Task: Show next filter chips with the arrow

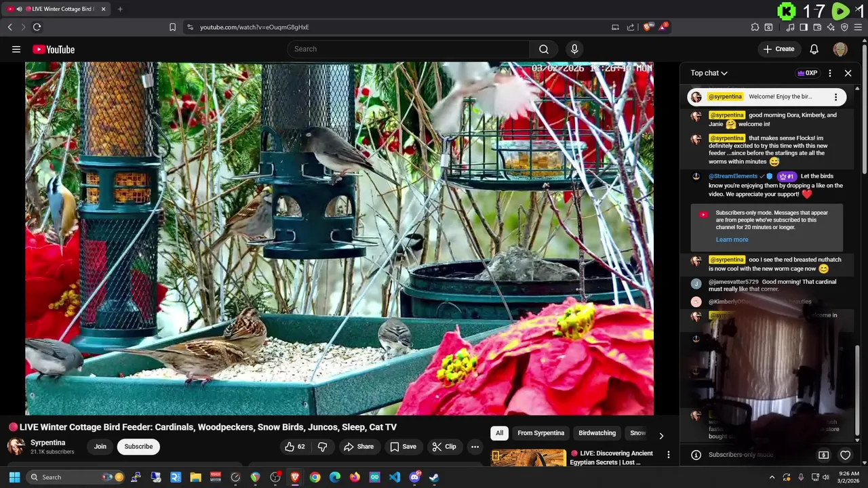Action: pos(661,436)
